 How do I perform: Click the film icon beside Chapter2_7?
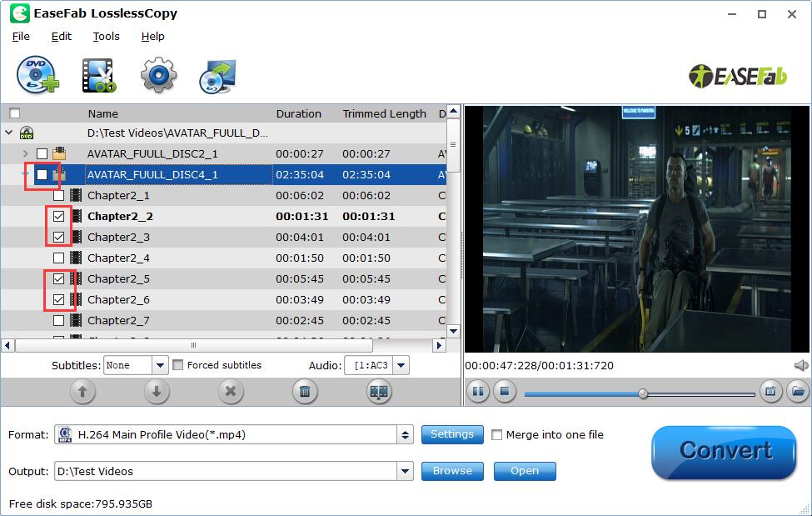(x=76, y=320)
